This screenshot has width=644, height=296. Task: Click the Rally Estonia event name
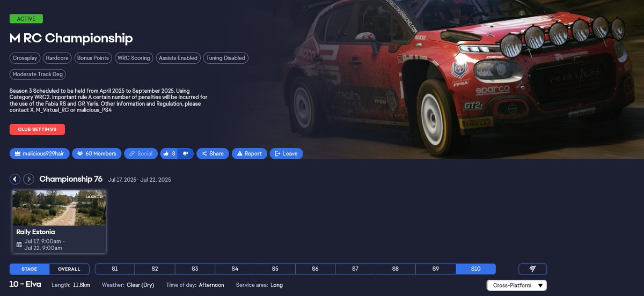[x=35, y=232]
